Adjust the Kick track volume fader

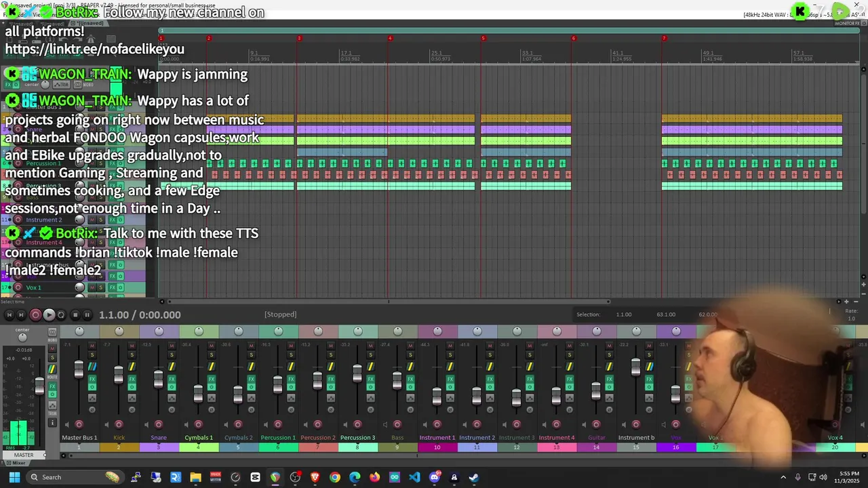pyautogui.click(x=119, y=374)
